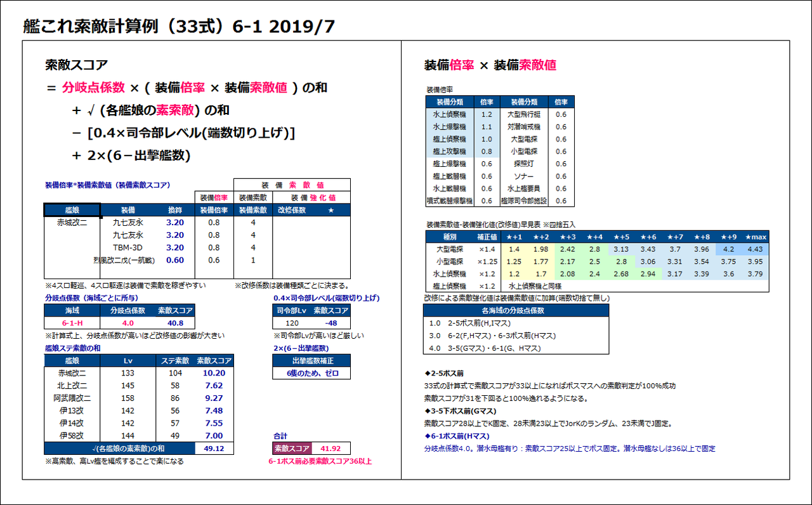Select row '4.0 3-5(Gマス)・6-1(G、Hマス)'
The height and width of the screenshot is (505, 812).
pyautogui.click(x=516, y=348)
